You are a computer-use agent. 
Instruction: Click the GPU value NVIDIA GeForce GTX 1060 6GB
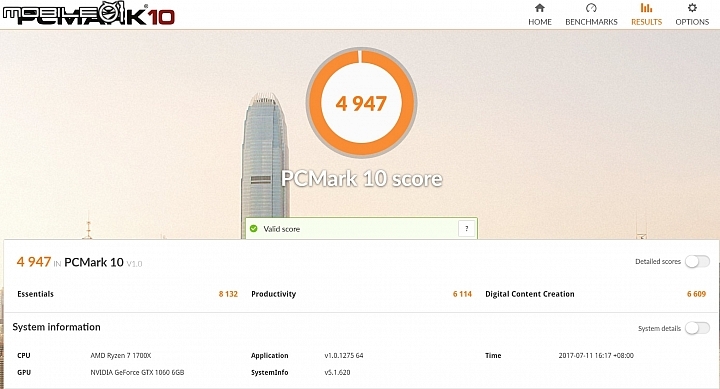[137, 372]
